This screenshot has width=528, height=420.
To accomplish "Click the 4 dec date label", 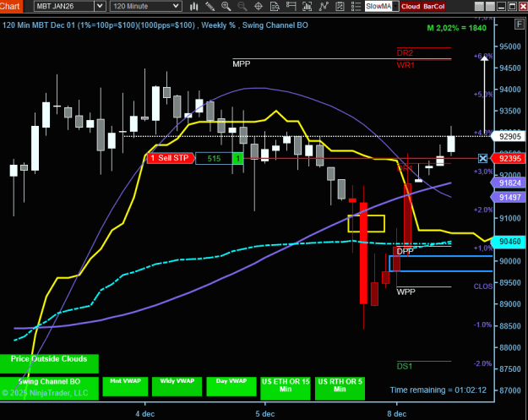I will click(x=145, y=413).
